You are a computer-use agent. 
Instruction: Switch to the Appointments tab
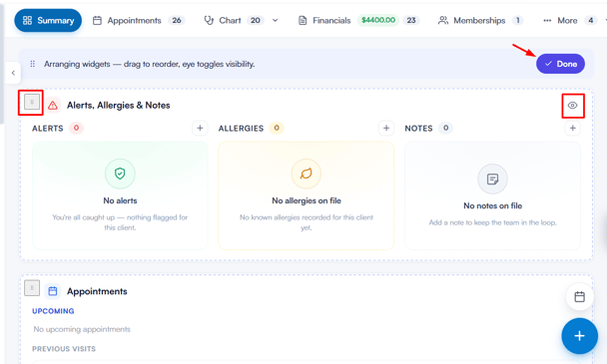click(139, 21)
